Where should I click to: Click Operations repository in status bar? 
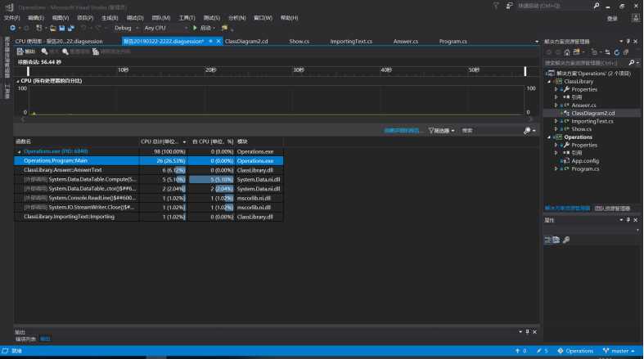[x=575, y=351]
